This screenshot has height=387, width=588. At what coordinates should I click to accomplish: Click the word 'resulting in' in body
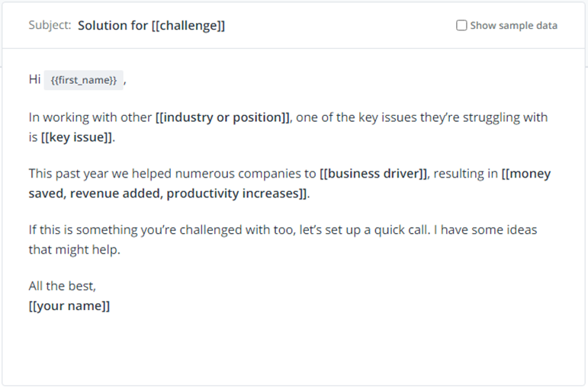tap(465, 174)
